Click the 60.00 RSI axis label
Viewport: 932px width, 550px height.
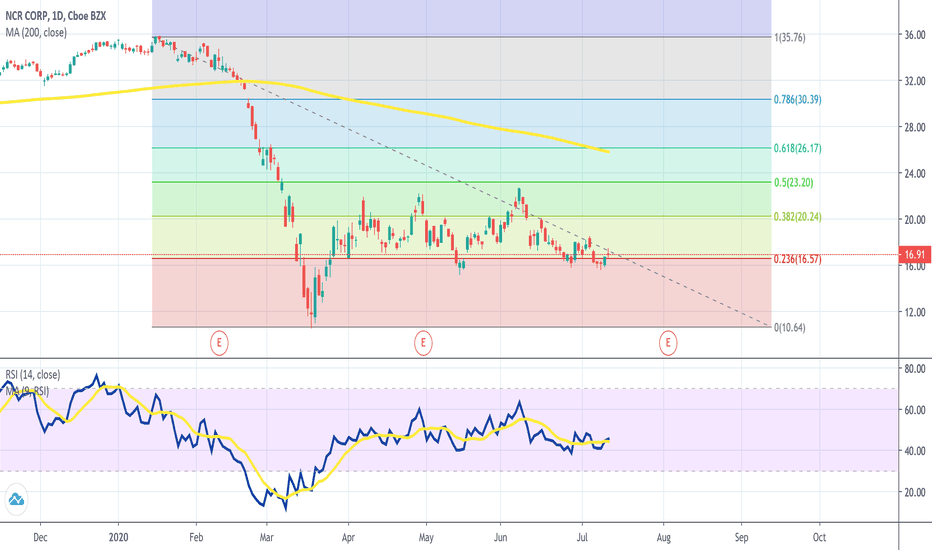tap(915, 410)
